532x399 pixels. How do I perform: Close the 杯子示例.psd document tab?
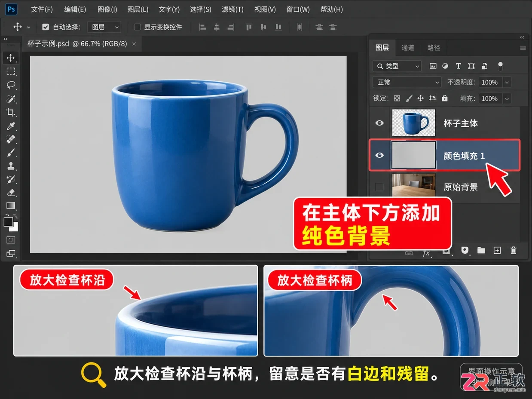[134, 44]
